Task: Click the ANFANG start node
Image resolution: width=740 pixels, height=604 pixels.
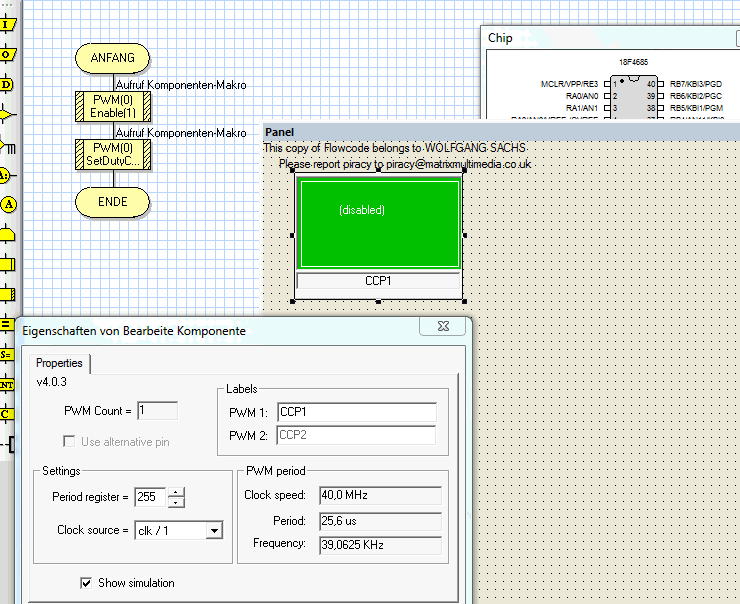Action: (x=112, y=58)
